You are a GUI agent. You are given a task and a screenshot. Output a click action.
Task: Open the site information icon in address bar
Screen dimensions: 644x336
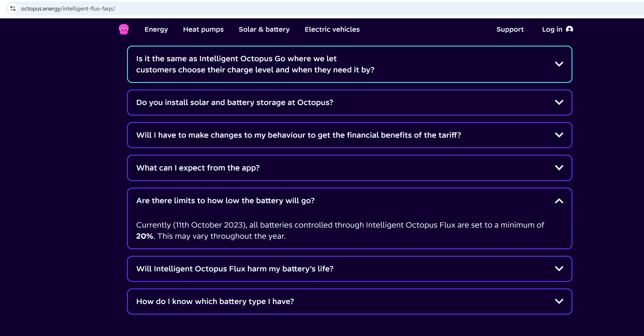13,8
